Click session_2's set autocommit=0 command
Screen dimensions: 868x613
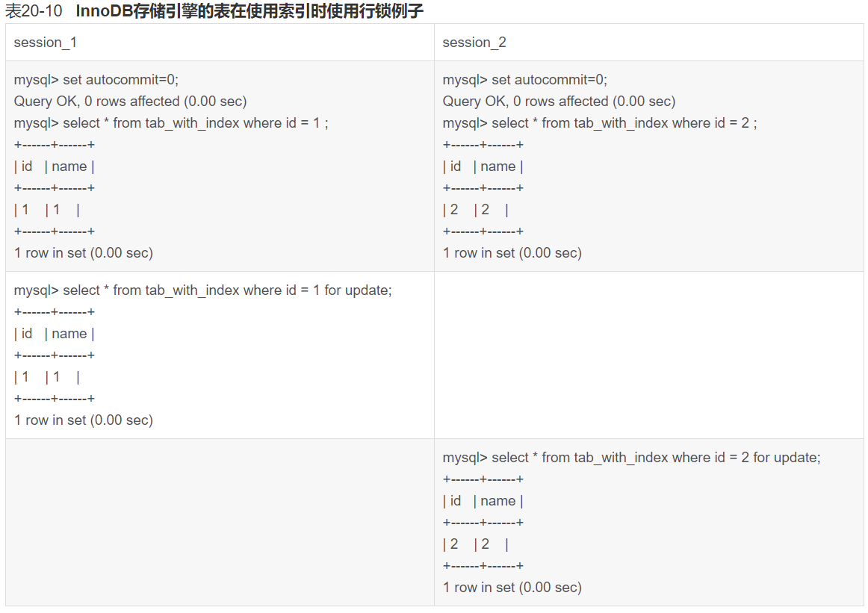pyautogui.click(x=525, y=80)
